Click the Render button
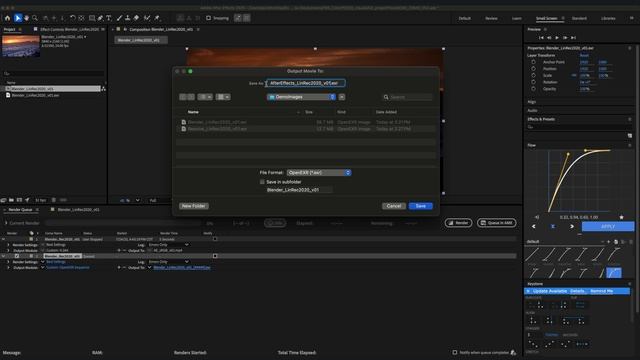Screen dimensions: 640x360 [x=458, y=223]
